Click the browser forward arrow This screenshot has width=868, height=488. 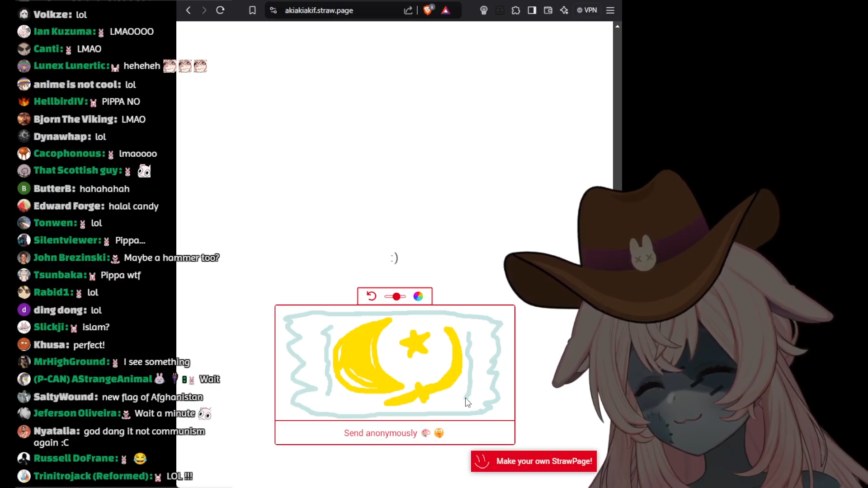click(x=204, y=10)
